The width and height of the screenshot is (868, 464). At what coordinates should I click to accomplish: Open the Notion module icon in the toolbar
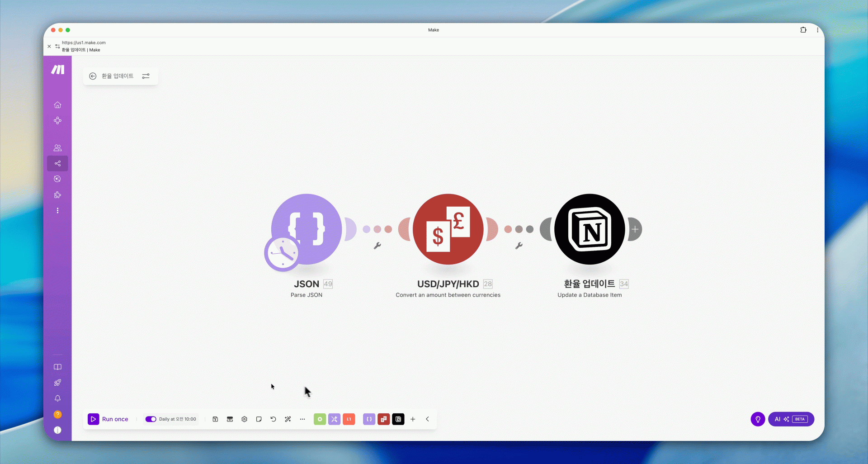398,419
